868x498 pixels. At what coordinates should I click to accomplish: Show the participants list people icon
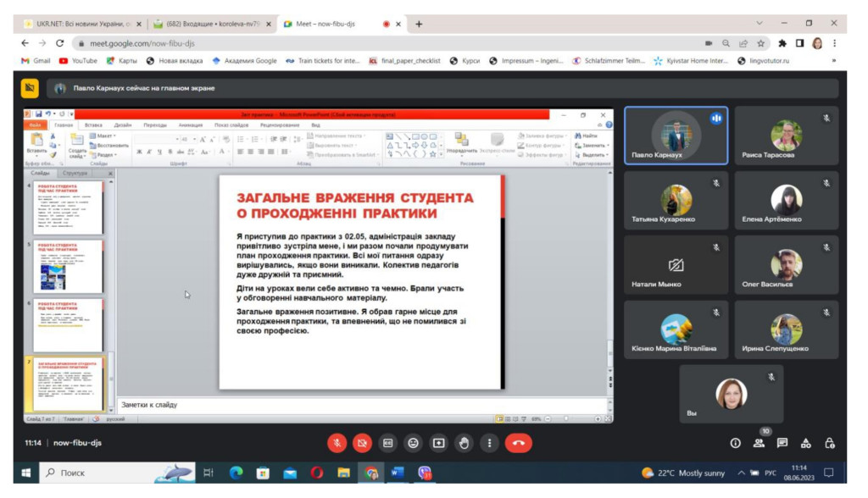point(759,442)
